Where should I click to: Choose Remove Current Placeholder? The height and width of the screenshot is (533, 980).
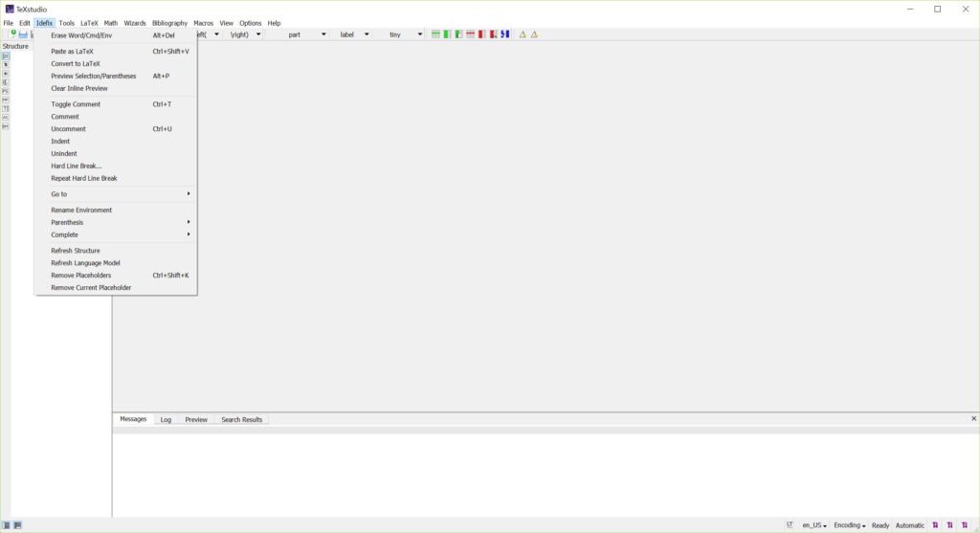(x=116, y=287)
